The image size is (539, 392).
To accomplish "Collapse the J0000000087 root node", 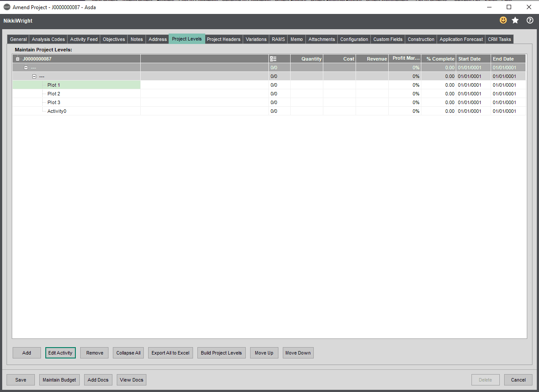I will 18,59.
